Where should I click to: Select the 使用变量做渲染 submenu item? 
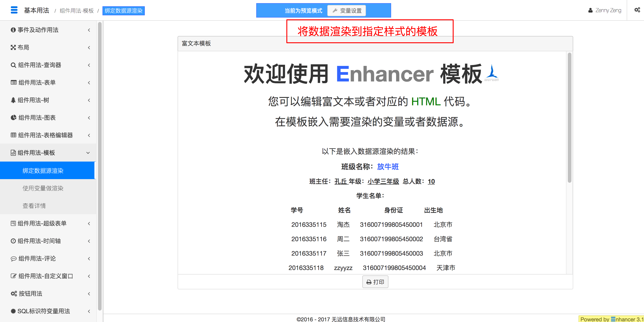tap(43, 188)
